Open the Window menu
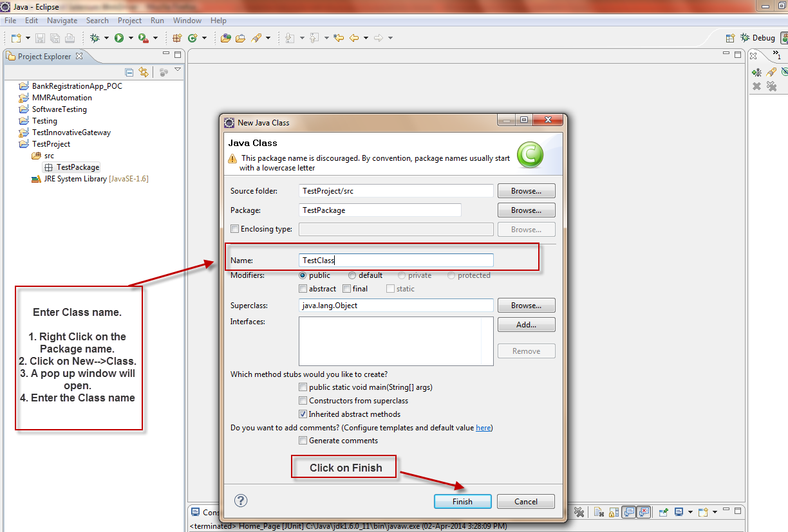 [187, 21]
